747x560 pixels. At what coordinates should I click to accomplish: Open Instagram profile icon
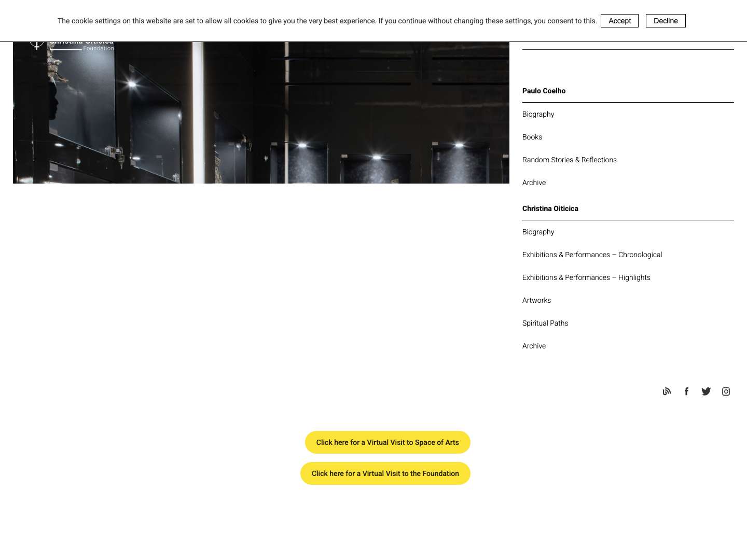point(726,391)
